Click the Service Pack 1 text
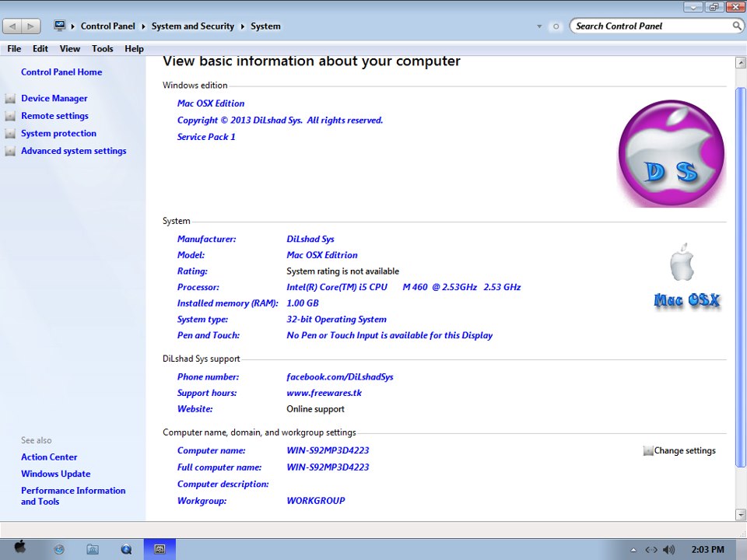Image resolution: width=747 pixels, height=560 pixels. [x=206, y=137]
